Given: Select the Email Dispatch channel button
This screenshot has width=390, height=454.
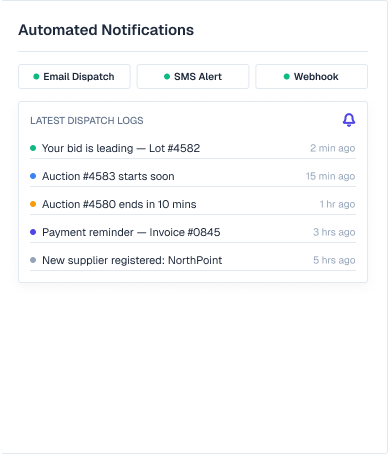Looking at the screenshot, I should 74,77.
